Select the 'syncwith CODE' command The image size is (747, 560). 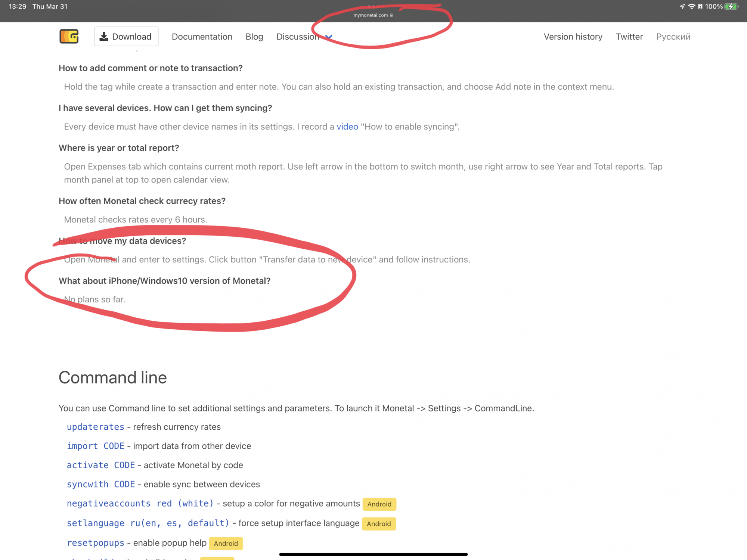pyautogui.click(x=101, y=484)
